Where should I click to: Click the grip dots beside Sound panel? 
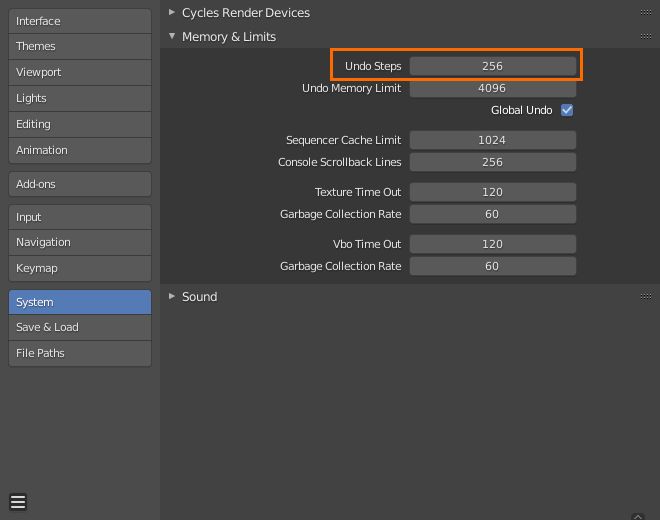(x=646, y=297)
